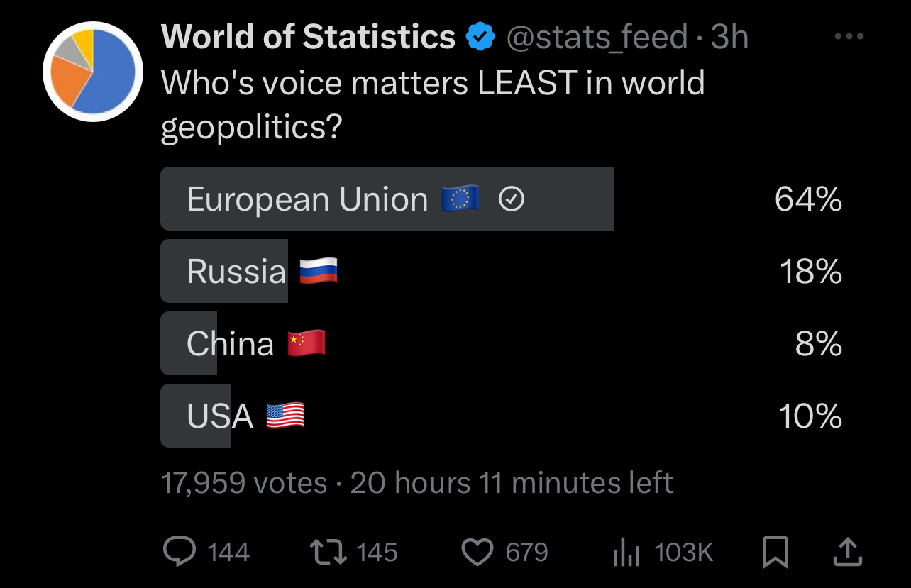
Task: Bookmark this post
Action: point(775,553)
